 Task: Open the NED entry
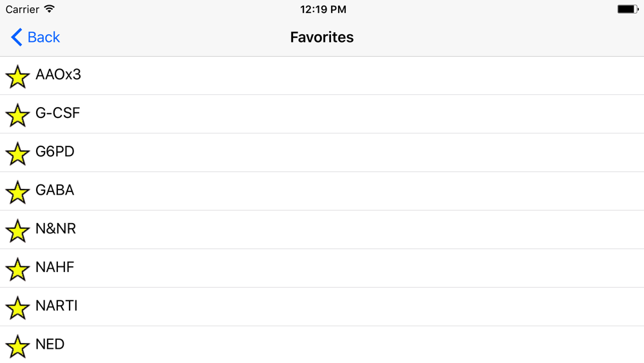(x=322, y=344)
